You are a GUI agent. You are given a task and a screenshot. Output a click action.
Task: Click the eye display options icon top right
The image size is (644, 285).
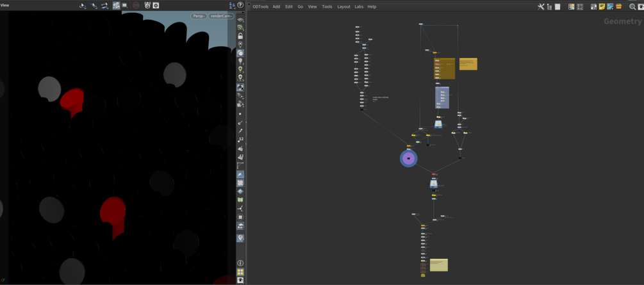[640, 6]
